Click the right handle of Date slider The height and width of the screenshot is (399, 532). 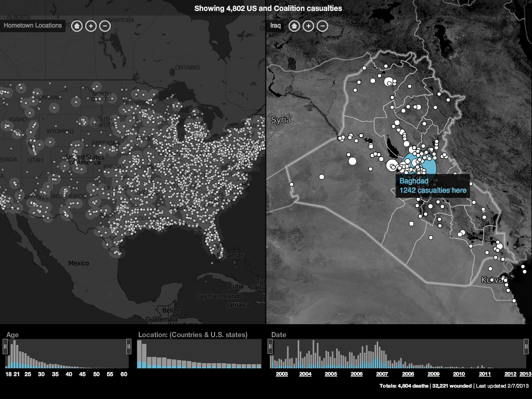pyautogui.click(x=526, y=346)
